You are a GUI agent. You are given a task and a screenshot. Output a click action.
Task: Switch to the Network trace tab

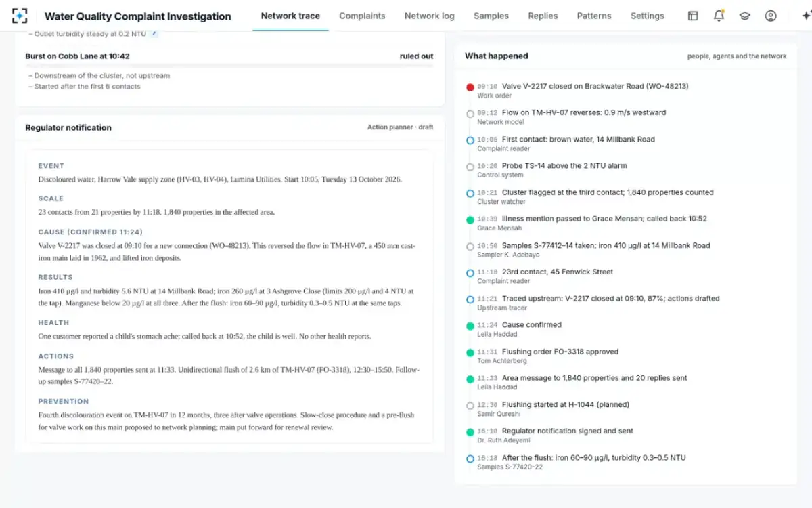(x=290, y=16)
